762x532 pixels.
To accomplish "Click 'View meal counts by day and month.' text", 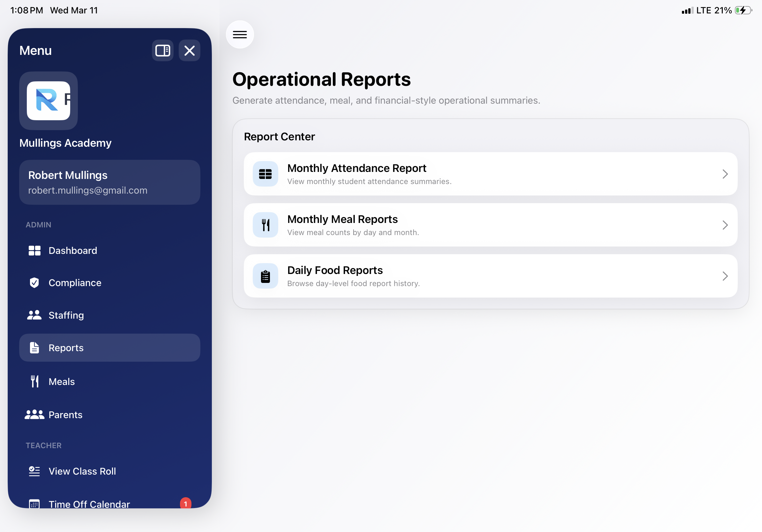I will (x=353, y=233).
